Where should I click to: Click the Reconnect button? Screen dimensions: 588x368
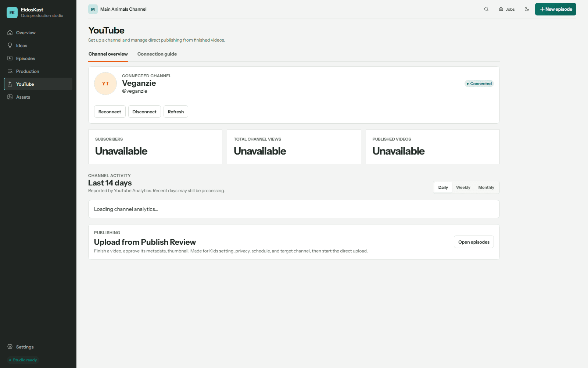tap(110, 112)
